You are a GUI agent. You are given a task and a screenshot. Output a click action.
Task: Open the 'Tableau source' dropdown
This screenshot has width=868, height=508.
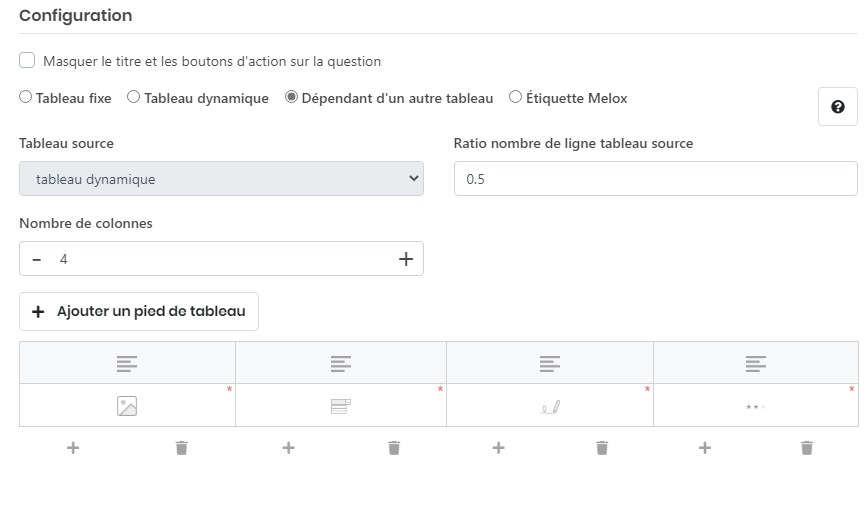point(221,179)
